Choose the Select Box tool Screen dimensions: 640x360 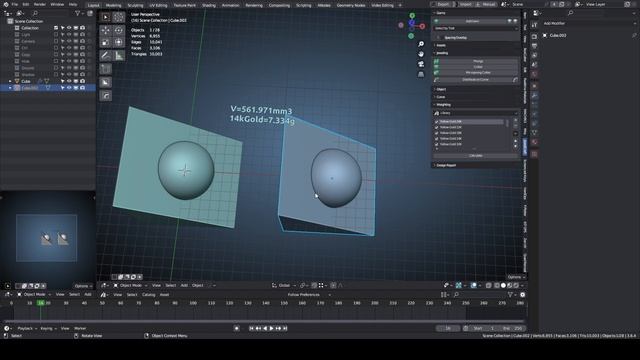pos(106,17)
